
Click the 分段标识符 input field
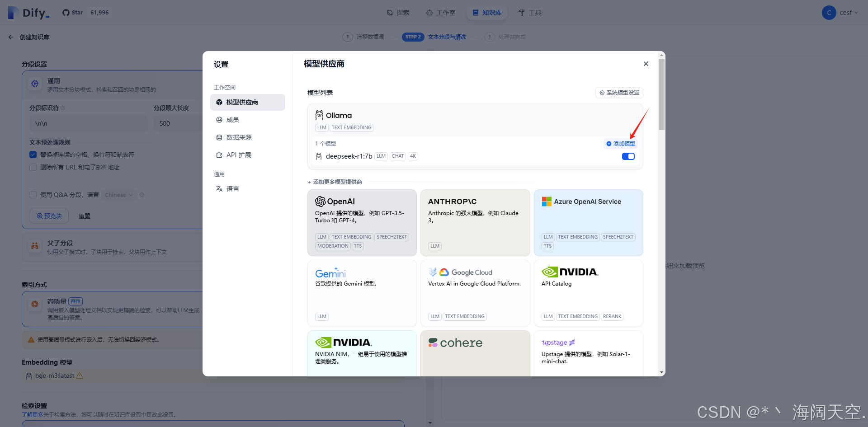[x=89, y=123]
